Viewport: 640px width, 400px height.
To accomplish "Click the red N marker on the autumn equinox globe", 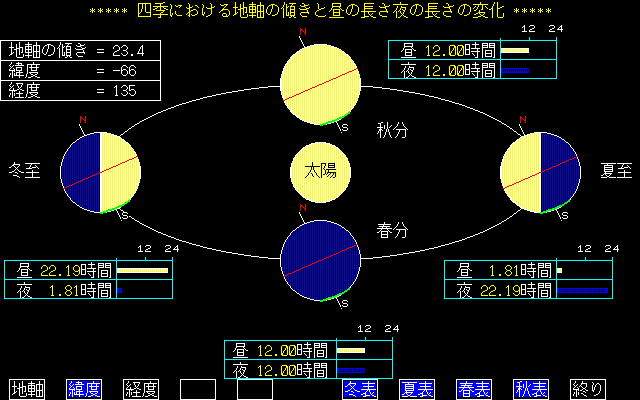I will click(x=302, y=33).
